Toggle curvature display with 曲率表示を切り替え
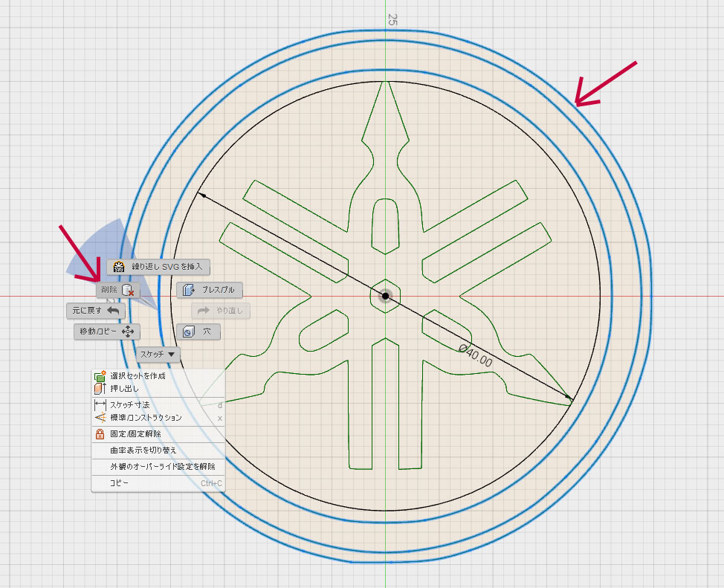724x588 pixels. click(x=143, y=450)
